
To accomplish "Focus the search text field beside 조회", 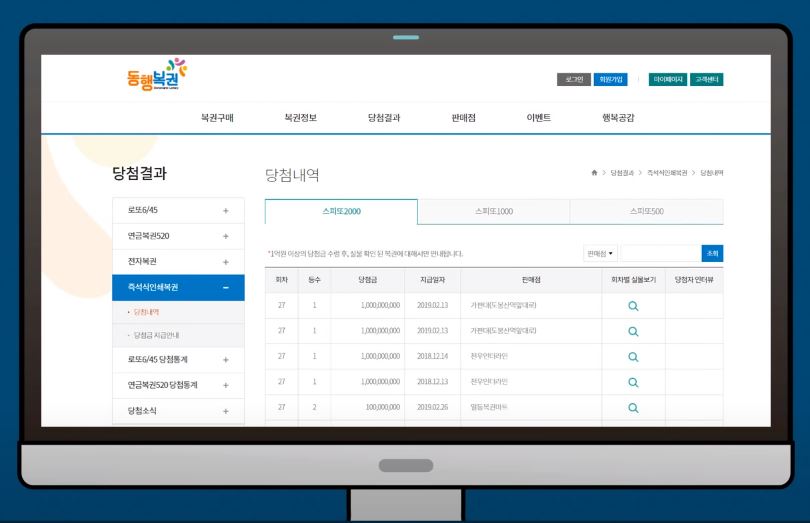I will [x=661, y=253].
